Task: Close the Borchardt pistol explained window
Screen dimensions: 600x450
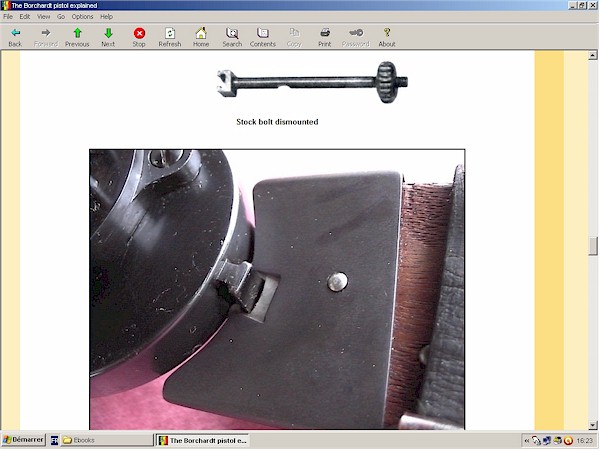Action: click(593, 5)
